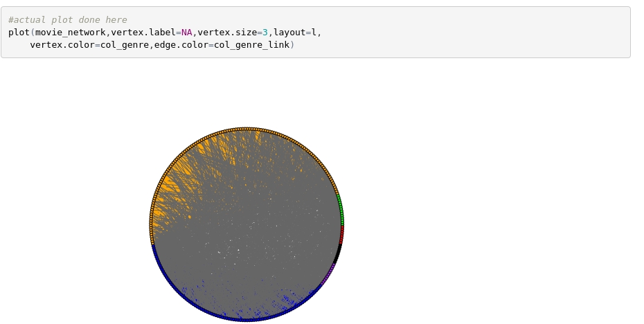Viewport: 644px width, 324px height.
Task: Click the red node segment on the circle
Action: [x=341, y=234]
